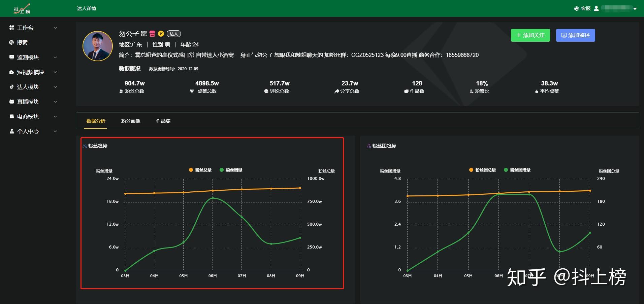This screenshot has height=304, width=644.
Task: Toggle 粉丝增量 legend in 粉丝趋势 chart
Action: (x=231, y=170)
